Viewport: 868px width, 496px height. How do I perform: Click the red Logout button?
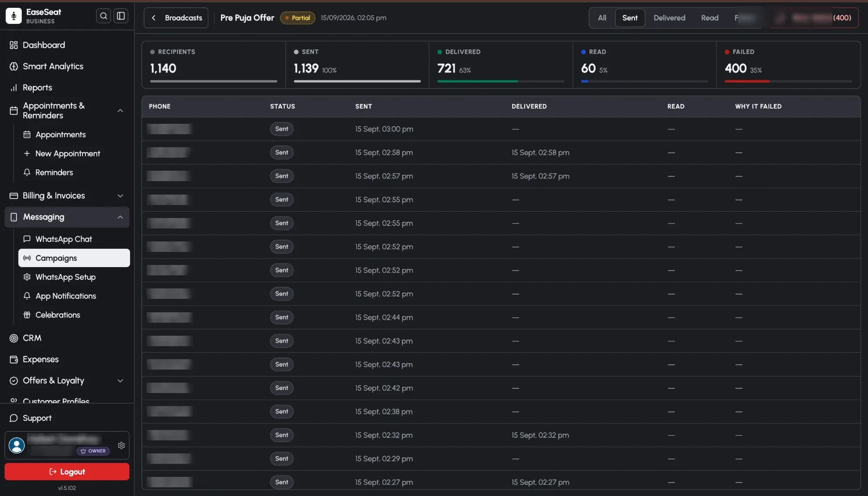click(x=67, y=472)
